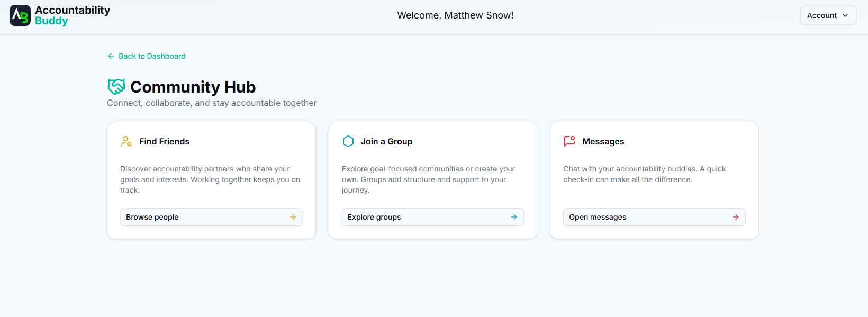Click the Accountability Buddy brand name text
This screenshot has height=317, width=868.
point(73,15)
